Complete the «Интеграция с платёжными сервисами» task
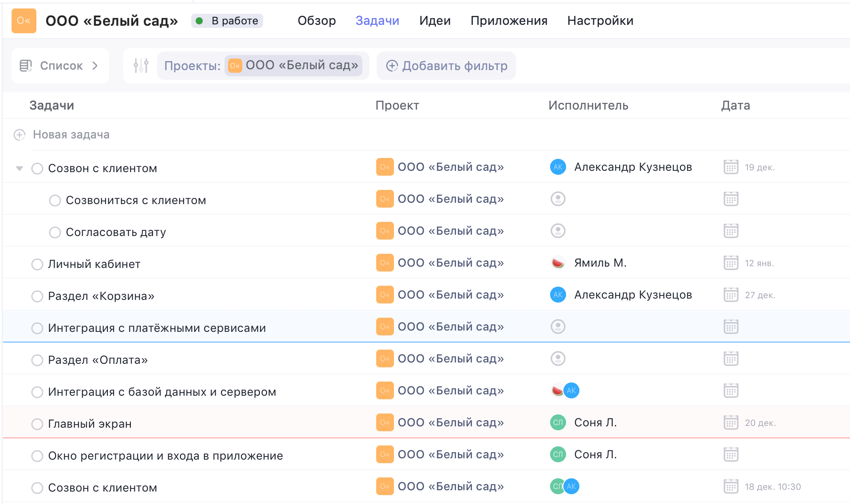The height and width of the screenshot is (504, 850). pos(37,328)
